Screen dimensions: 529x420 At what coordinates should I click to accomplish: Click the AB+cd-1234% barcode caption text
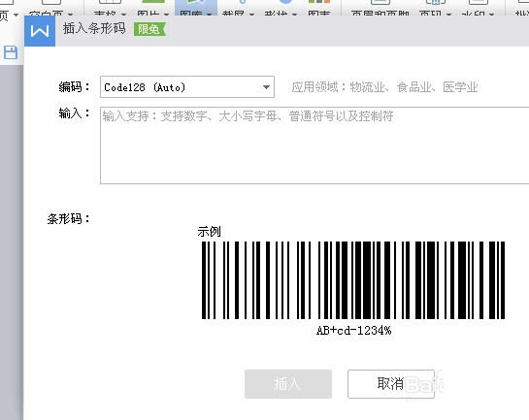353,331
